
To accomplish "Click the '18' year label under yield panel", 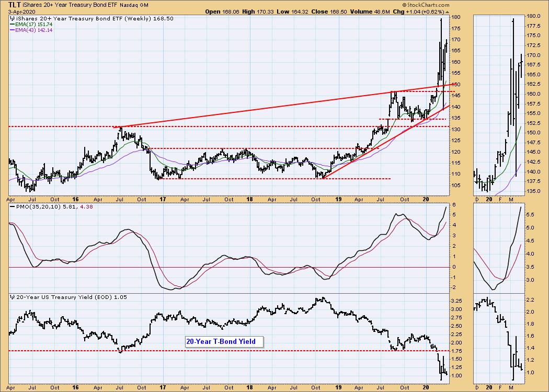I will click(249, 387).
